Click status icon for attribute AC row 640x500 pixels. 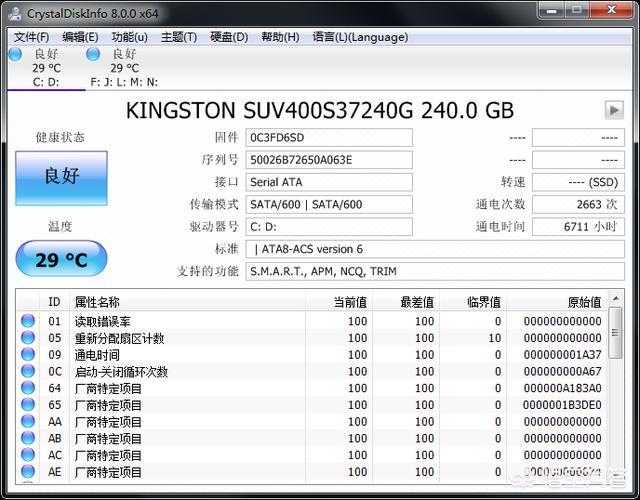[28, 455]
